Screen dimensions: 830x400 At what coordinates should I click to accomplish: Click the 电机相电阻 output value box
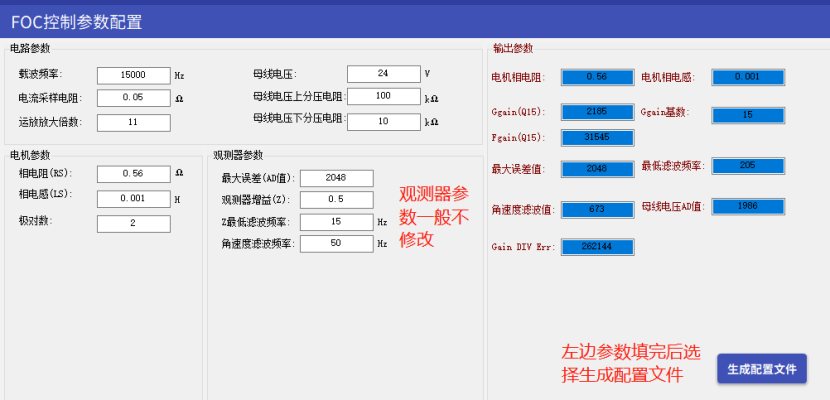[597, 77]
